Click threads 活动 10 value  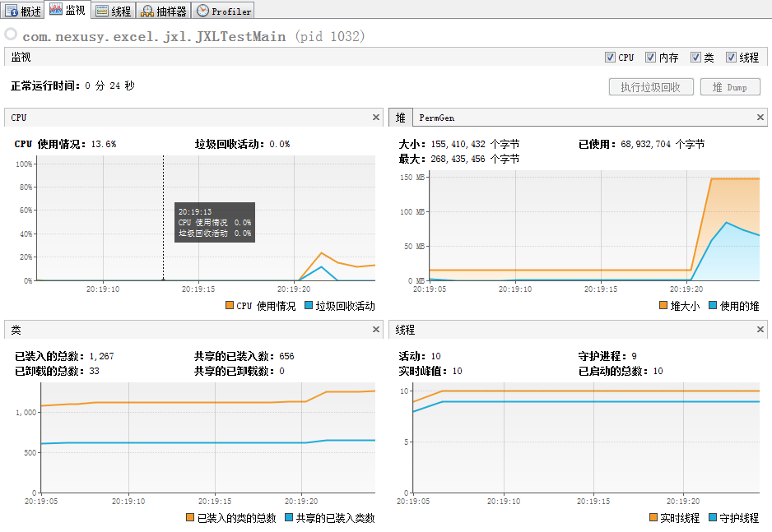click(435, 356)
